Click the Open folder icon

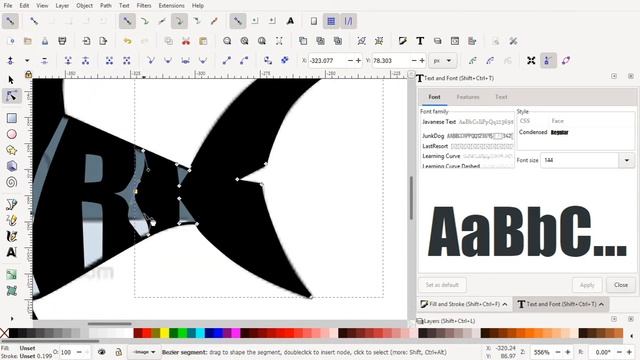(x=28, y=41)
